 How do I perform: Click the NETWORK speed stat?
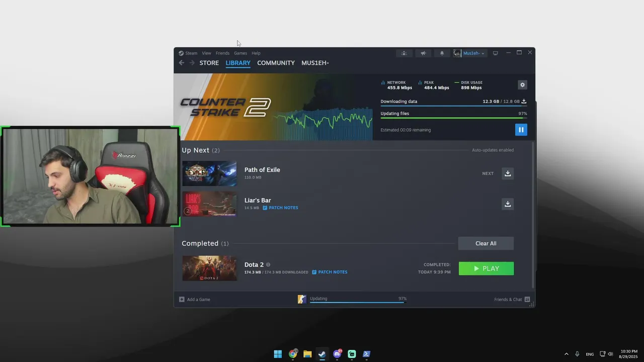tap(396, 85)
